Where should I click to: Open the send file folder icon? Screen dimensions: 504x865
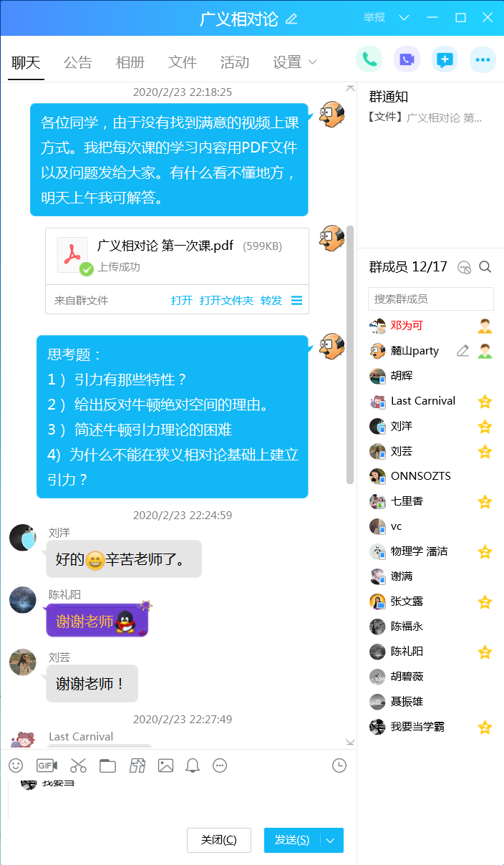pyautogui.click(x=107, y=765)
